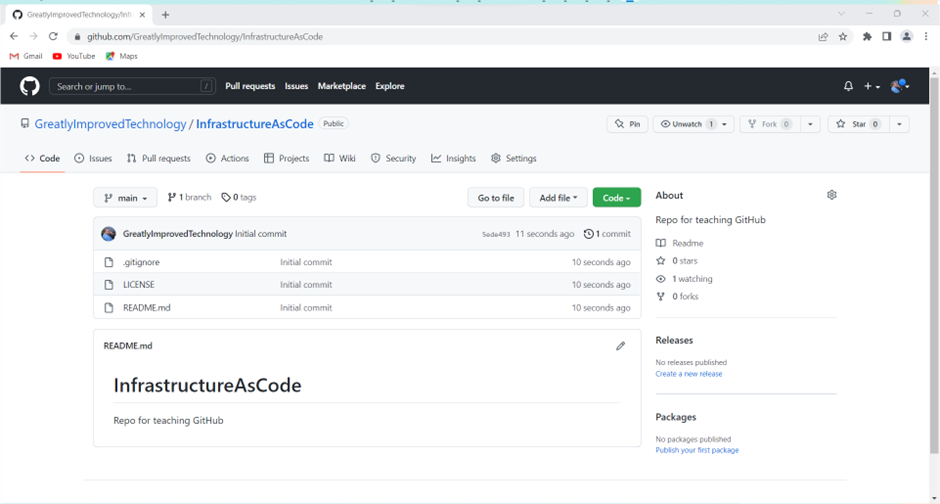
Task: Open the Add file dropdown
Action: [557, 198]
